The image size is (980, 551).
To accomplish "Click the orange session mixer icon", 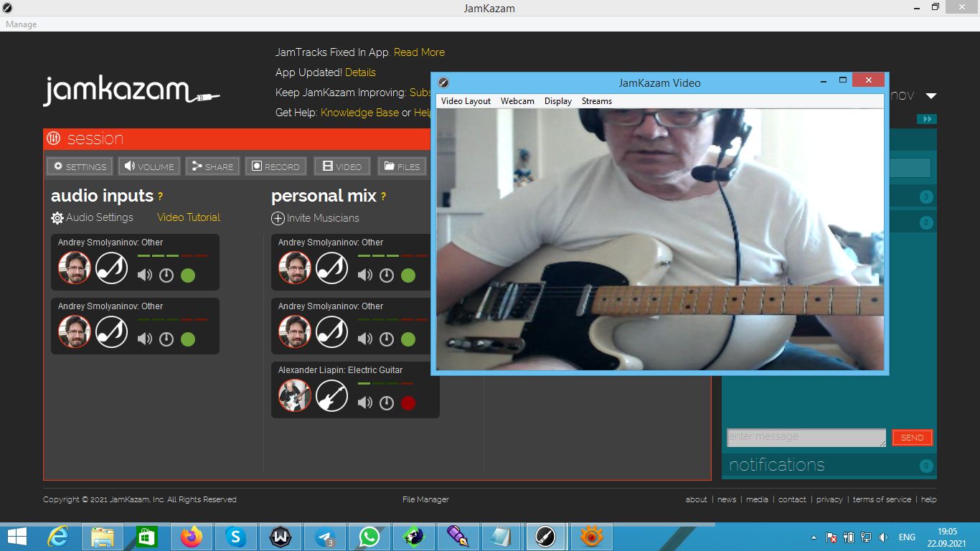I will pos(54,138).
